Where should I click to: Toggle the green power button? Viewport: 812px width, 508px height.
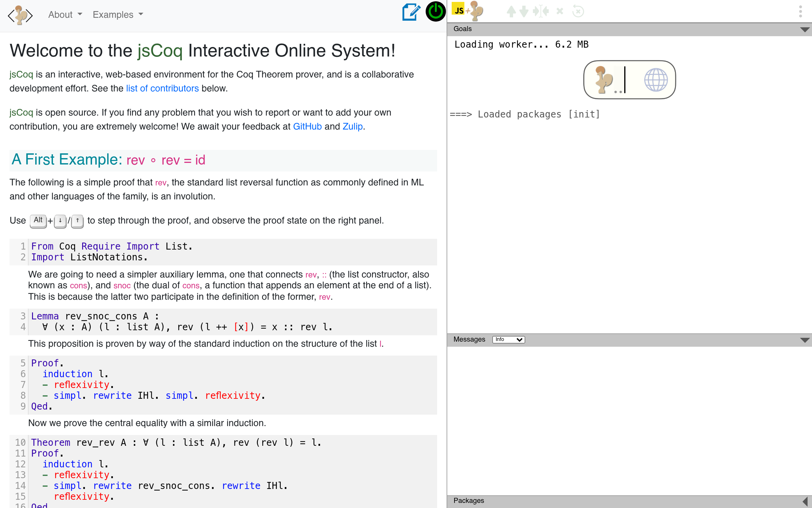(435, 11)
